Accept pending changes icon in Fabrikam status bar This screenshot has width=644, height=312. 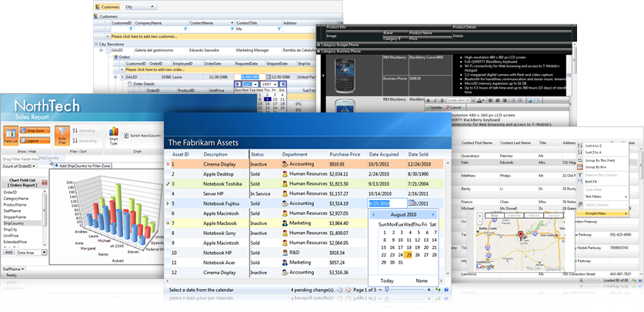tap(339, 290)
